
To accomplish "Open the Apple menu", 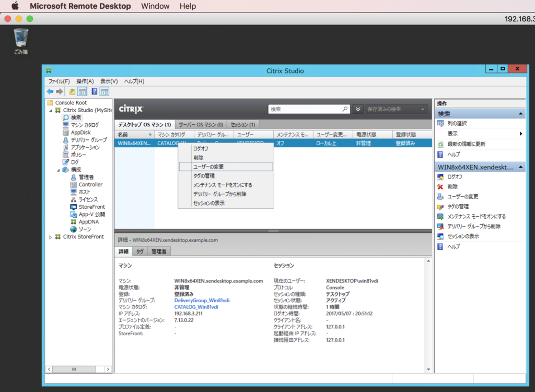I will pos(15,6).
